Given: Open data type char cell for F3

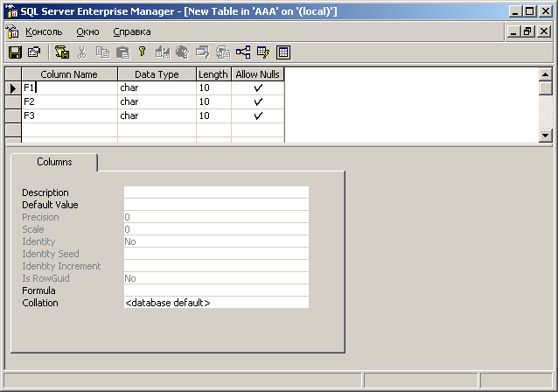Looking at the screenshot, I should tap(157, 115).
